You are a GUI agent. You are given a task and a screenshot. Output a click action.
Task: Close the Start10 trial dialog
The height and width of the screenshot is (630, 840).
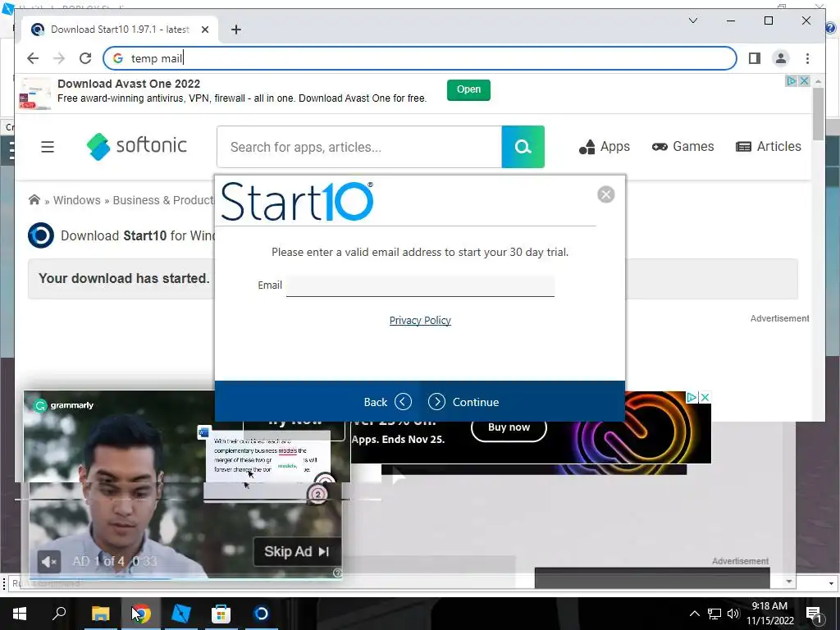606,194
